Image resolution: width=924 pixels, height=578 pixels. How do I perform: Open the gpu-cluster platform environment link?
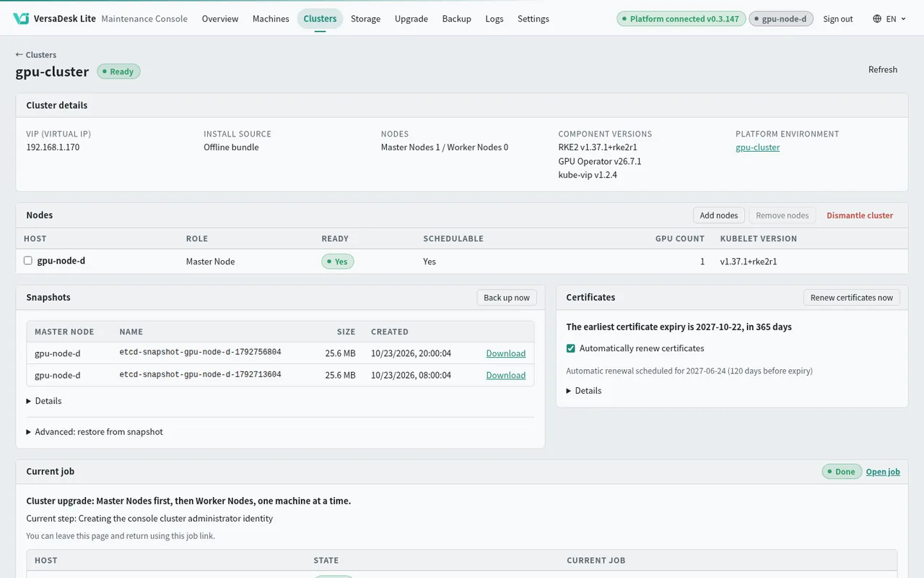click(758, 147)
